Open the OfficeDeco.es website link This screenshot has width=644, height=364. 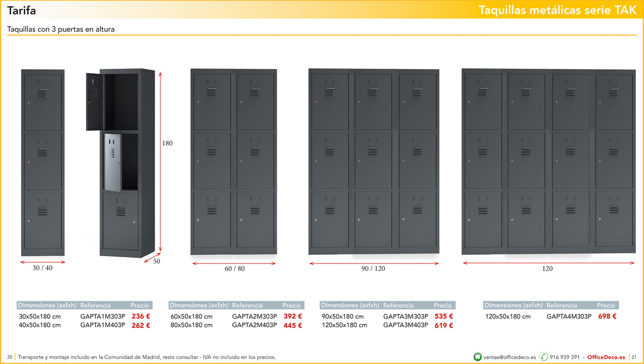click(606, 357)
